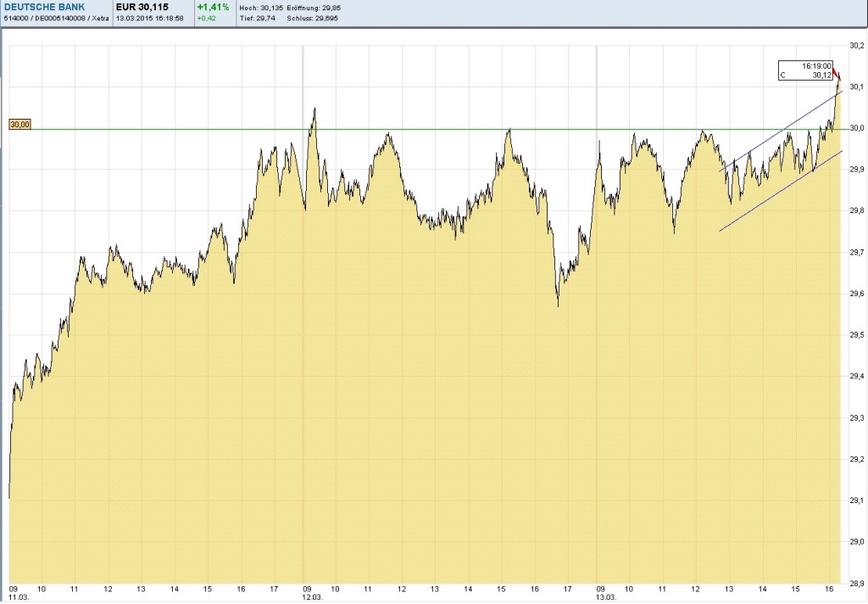Viewport: 868px width, 604px height.
Task: Click the +1,41% percentage change value
Action: 213,7
